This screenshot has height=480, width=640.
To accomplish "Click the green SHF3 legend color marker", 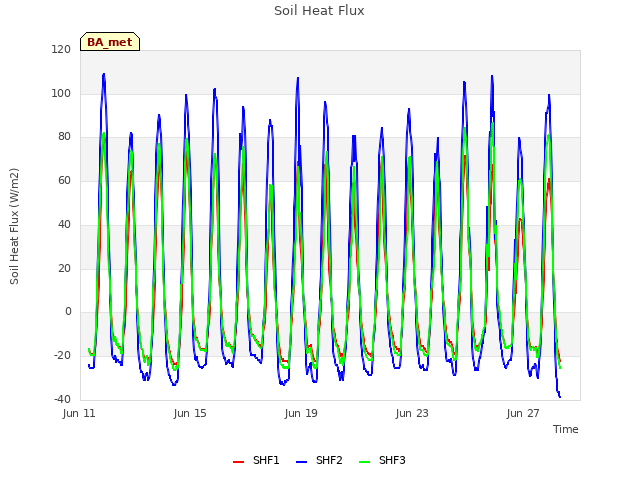I will click(x=364, y=462).
